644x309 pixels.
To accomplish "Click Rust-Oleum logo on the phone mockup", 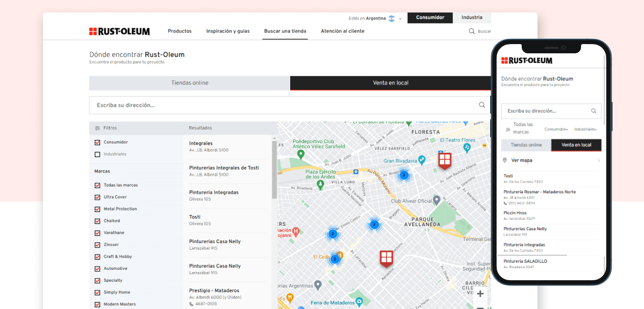I will click(527, 60).
